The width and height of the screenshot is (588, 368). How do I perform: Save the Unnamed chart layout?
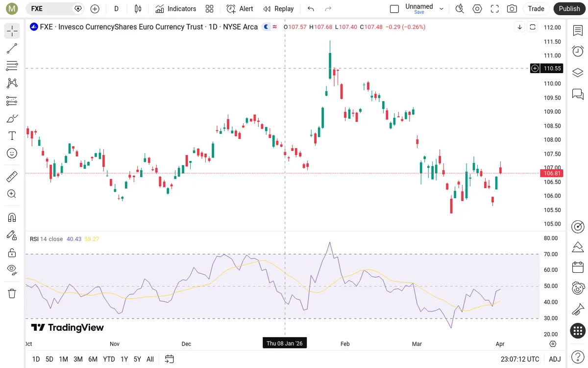[419, 12]
